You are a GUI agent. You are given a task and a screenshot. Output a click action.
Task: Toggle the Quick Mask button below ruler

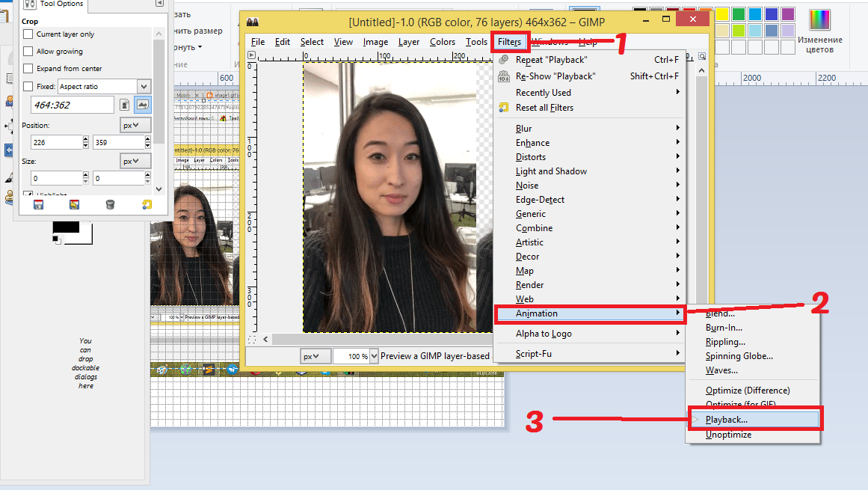(x=252, y=339)
